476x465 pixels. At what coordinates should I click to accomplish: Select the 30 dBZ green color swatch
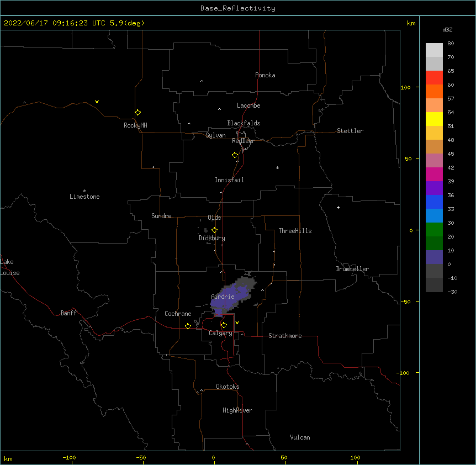pyautogui.click(x=434, y=229)
